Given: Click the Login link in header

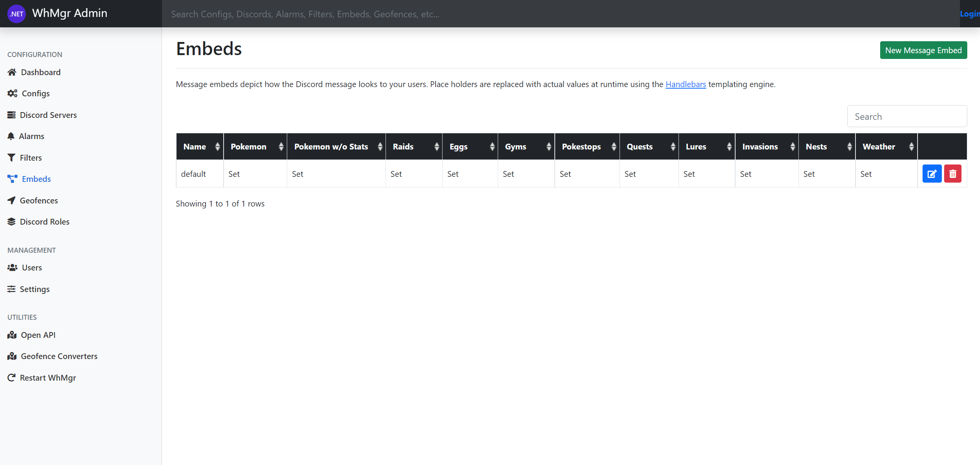Looking at the screenshot, I should click(x=969, y=14).
